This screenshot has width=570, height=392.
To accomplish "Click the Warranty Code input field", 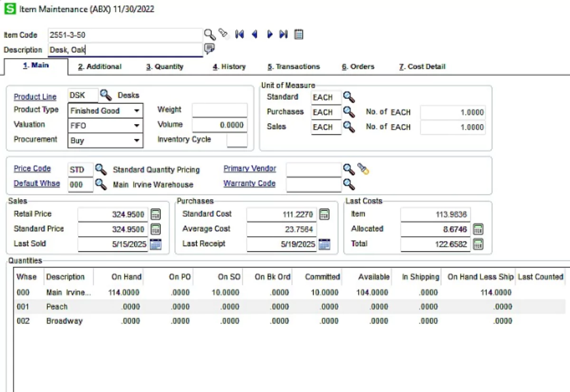I will click(x=314, y=184).
